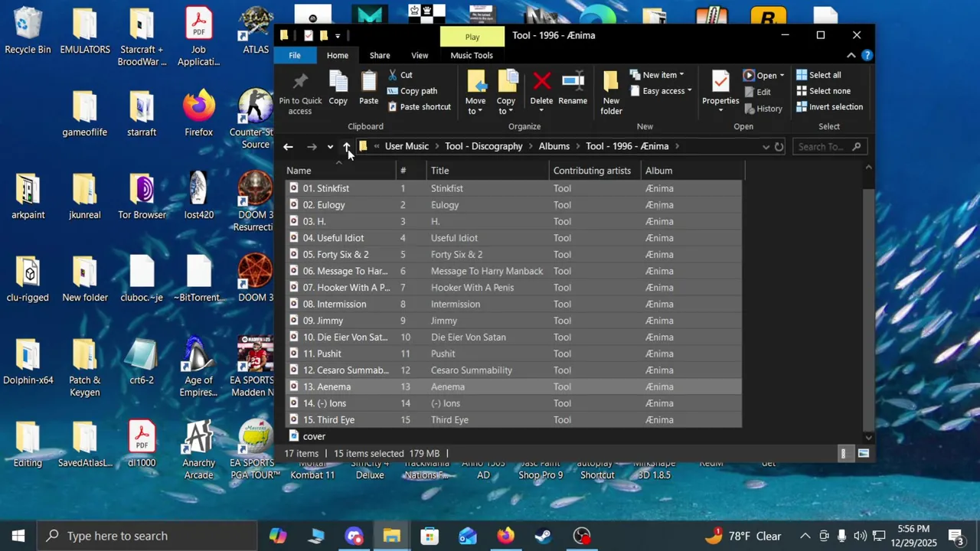The height and width of the screenshot is (551, 980).
Task: Collapse the ribbon with chevron
Action: pyautogui.click(x=851, y=55)
